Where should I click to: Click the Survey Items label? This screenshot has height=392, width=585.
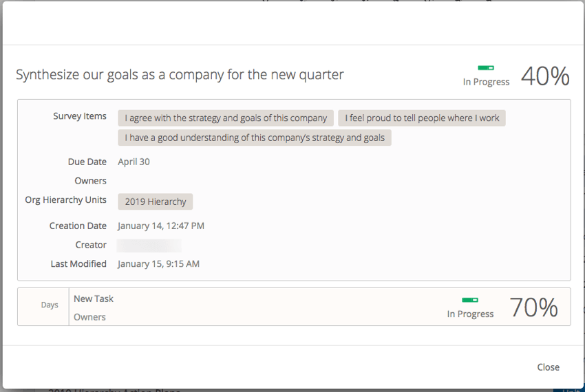[80, 116]
